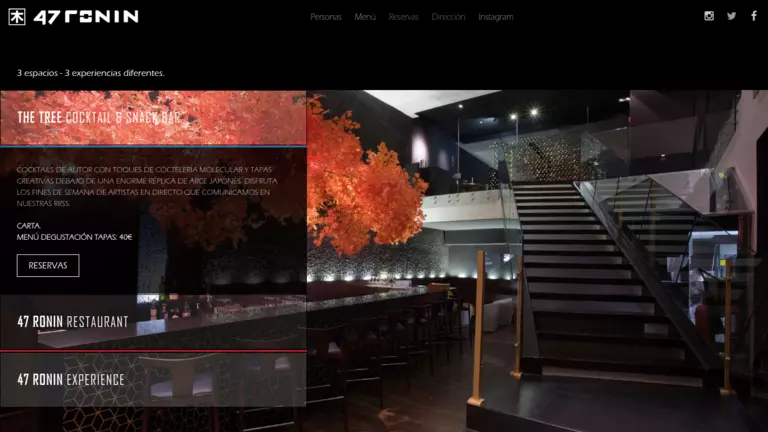
Task: Click the RESERVAS button
Action: point(48,265)
